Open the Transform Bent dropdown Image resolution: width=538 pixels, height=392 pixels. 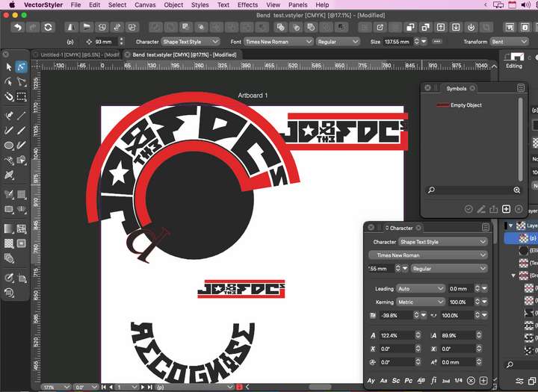click(x=509, y=42)
